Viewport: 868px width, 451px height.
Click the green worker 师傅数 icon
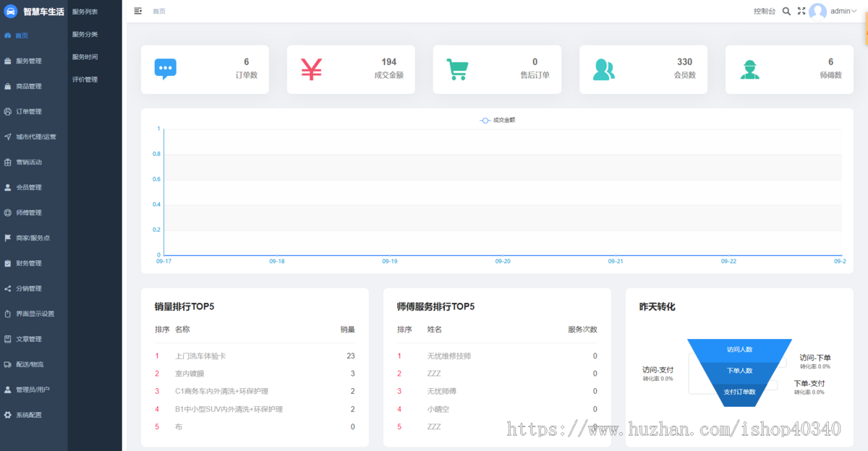click(750, 69)
